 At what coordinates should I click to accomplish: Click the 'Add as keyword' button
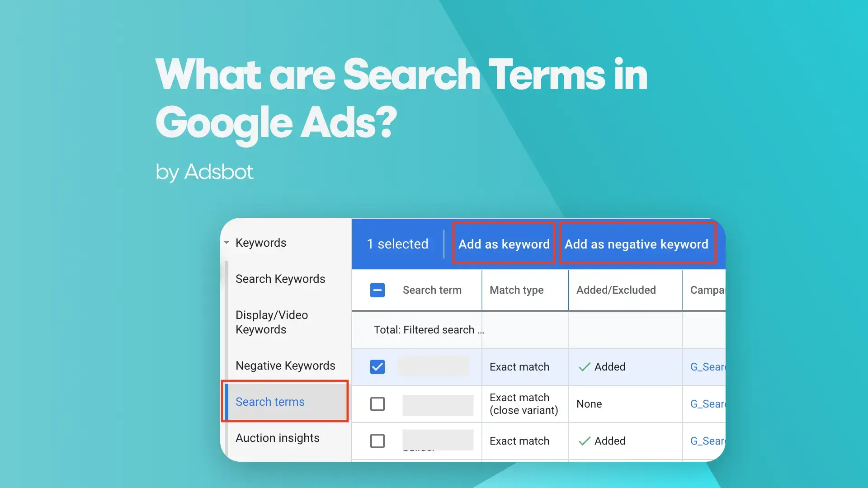tap(505, 244)
